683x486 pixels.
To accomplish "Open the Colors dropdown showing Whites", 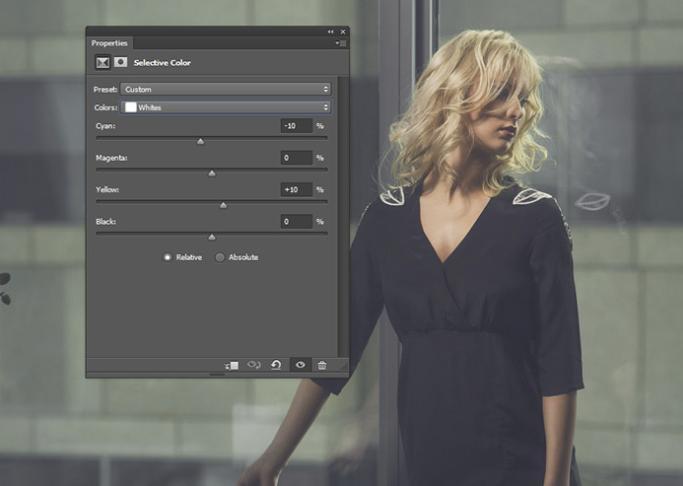I will click(226, 107).
